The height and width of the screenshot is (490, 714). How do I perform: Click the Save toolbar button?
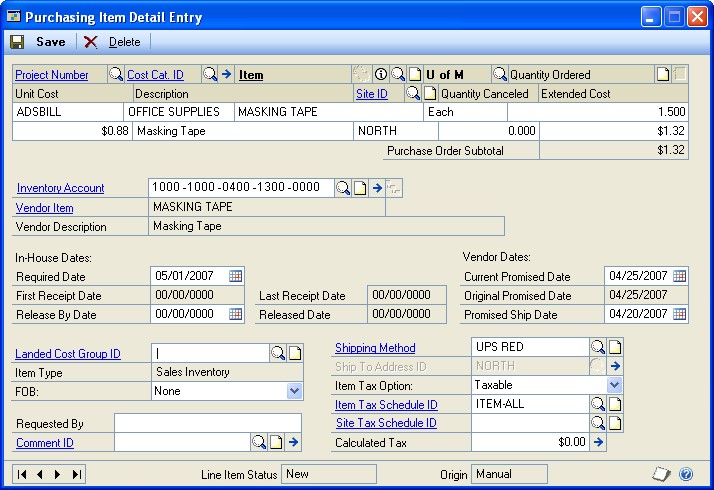[38, 42]
